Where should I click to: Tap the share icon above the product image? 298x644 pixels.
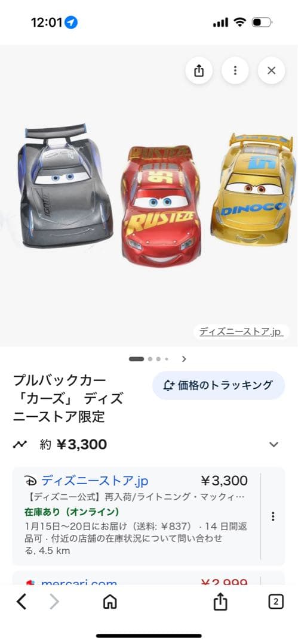(199, 70)
